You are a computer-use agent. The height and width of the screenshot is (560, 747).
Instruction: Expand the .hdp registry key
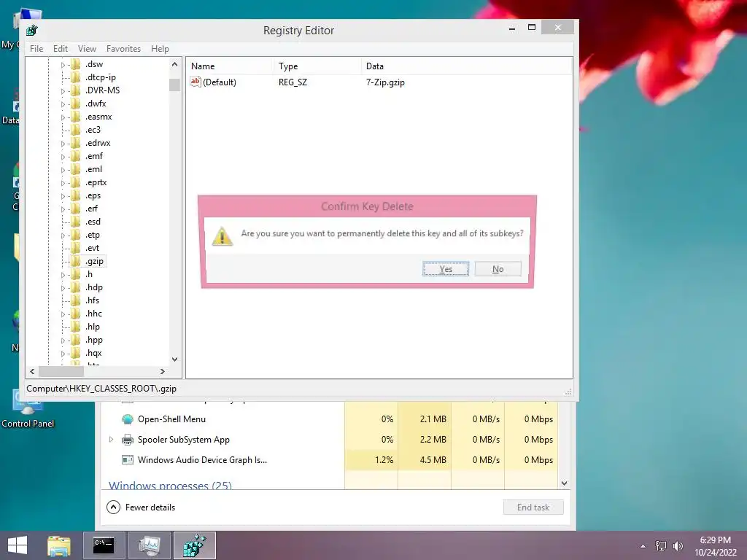coord(63,287)
